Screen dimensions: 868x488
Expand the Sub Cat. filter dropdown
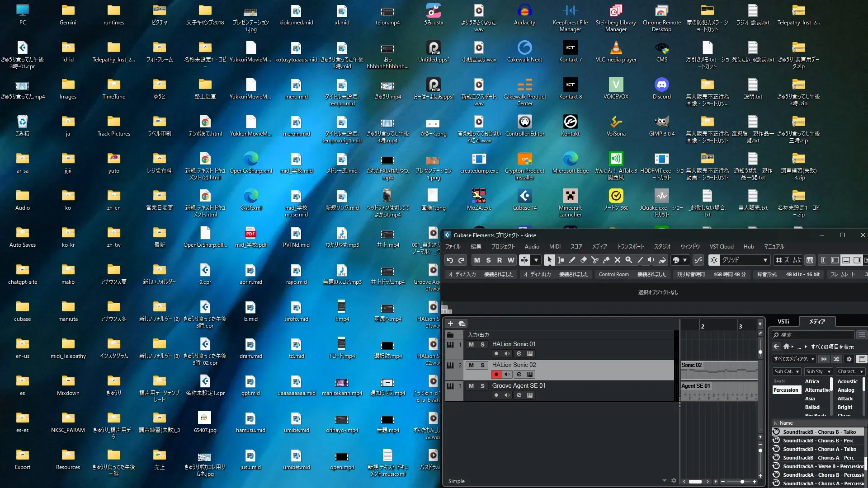point(787,372)
